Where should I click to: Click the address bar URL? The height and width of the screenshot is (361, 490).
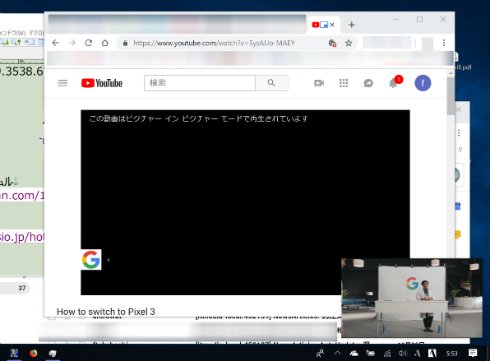point(214,43)
